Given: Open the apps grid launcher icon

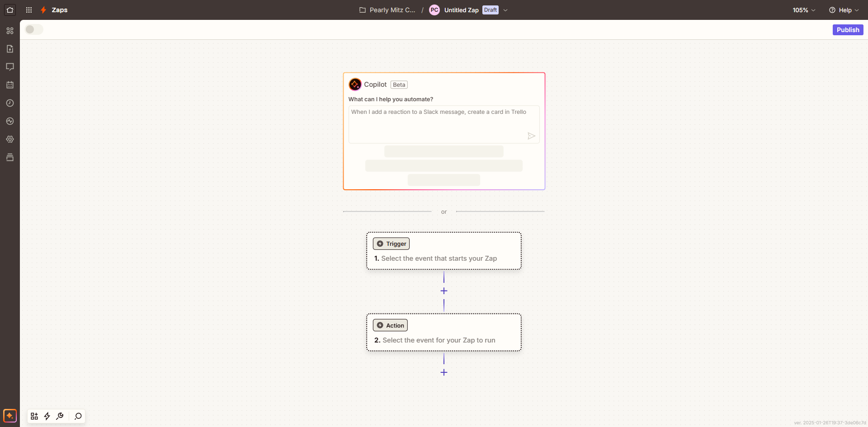Looking at the screenshot, I should (x=29, y=10).
